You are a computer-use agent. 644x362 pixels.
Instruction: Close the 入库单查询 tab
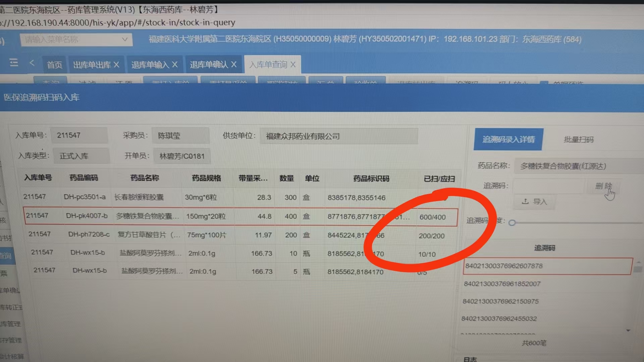click(293, 64)
